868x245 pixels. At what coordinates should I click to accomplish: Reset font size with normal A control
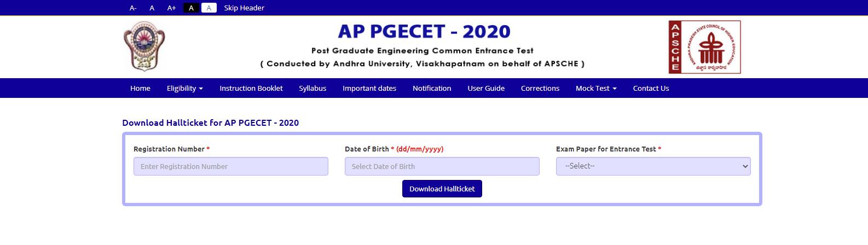point(152,8)
